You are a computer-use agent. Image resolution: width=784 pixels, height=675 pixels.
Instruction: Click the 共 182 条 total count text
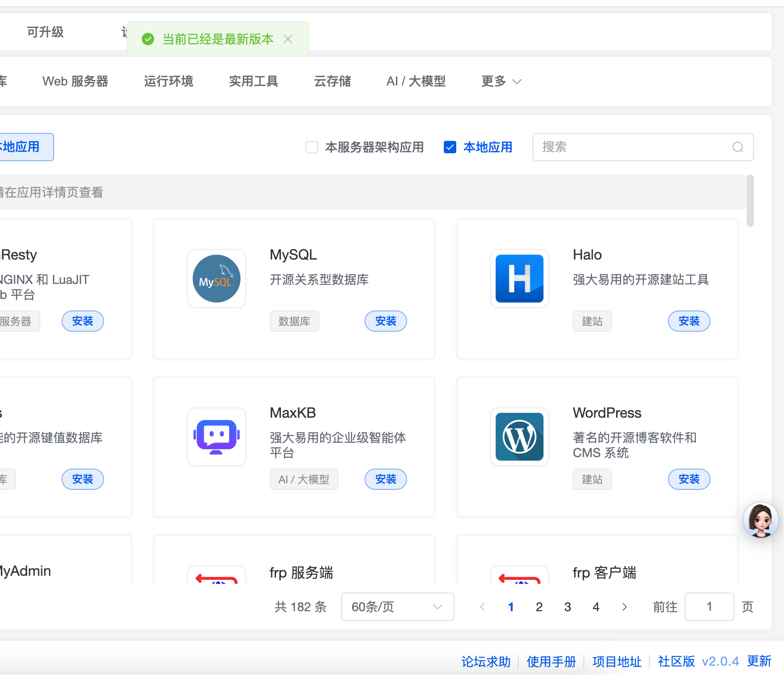[300, 607]
